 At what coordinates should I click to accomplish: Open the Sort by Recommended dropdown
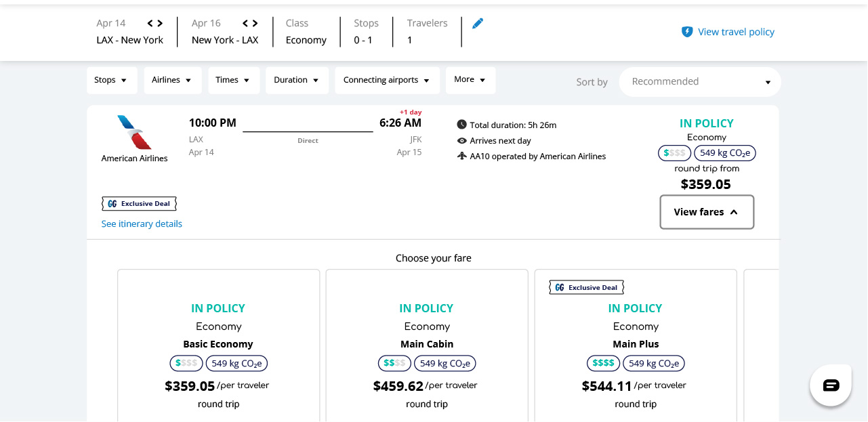pyautogui.click(x=699, y=82)
